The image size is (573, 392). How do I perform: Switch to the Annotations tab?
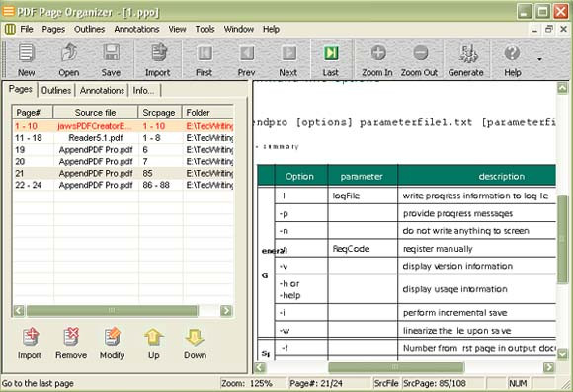click(102, 90)
